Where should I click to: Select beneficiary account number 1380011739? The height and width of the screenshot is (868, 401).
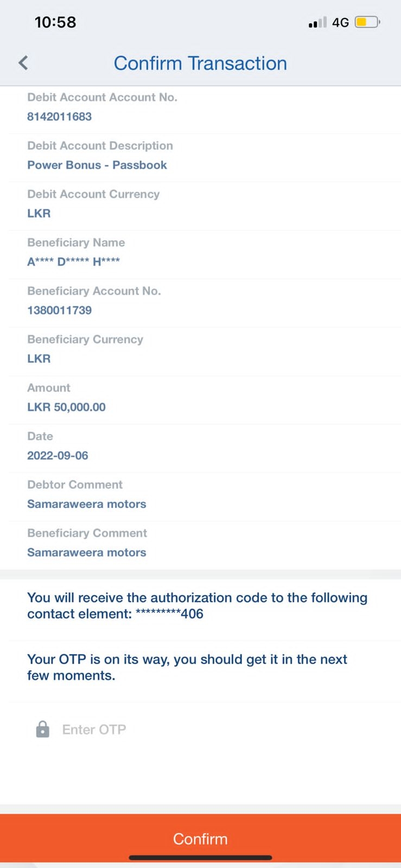point(60,310)
